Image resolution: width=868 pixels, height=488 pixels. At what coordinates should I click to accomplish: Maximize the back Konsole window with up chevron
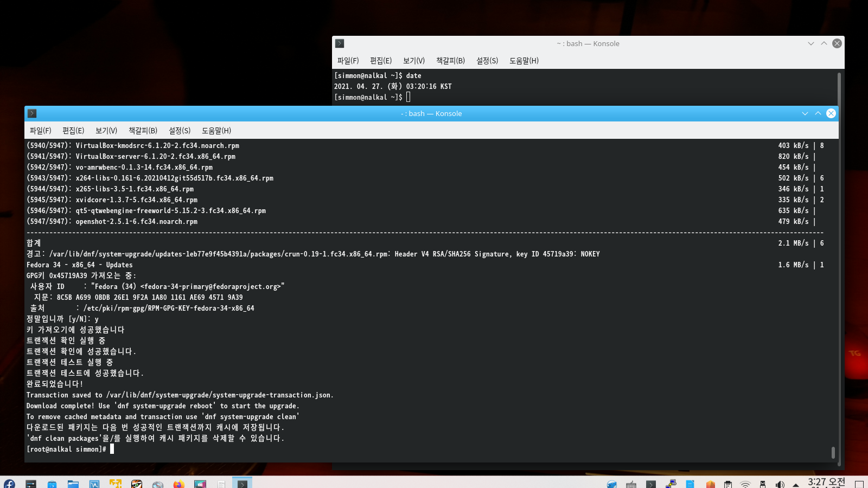click(824, 43)
